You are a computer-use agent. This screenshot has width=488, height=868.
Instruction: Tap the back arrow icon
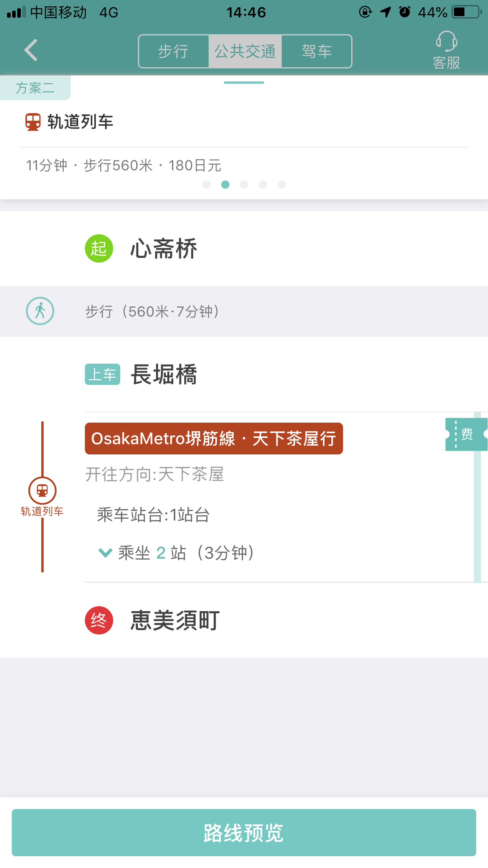click(x=31, y=50)
